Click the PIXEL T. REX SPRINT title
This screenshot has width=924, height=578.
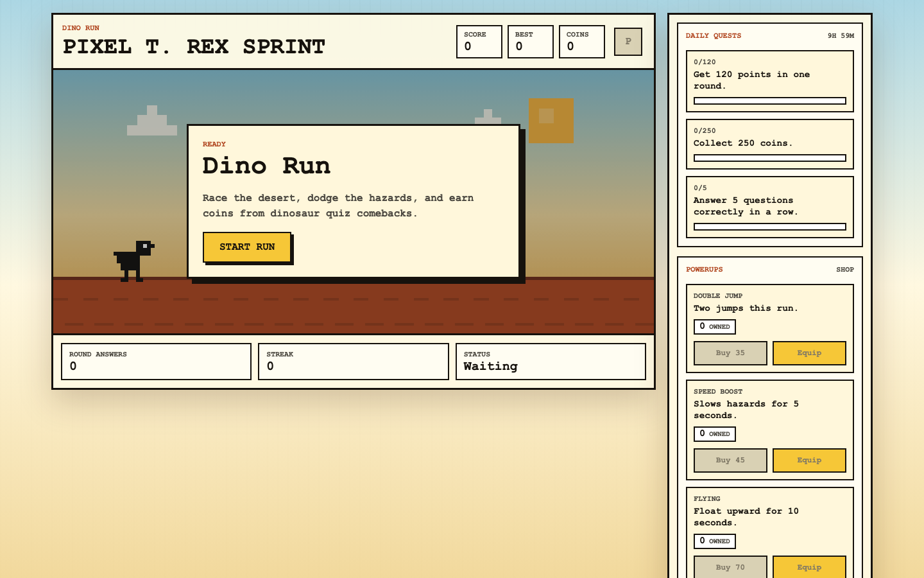point(194,47)
